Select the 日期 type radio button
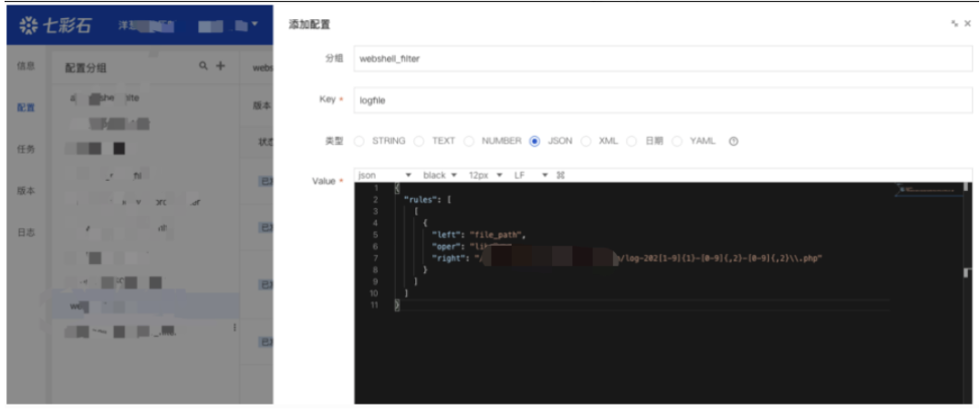Screen dimensions: 980x411 [631, 142]
